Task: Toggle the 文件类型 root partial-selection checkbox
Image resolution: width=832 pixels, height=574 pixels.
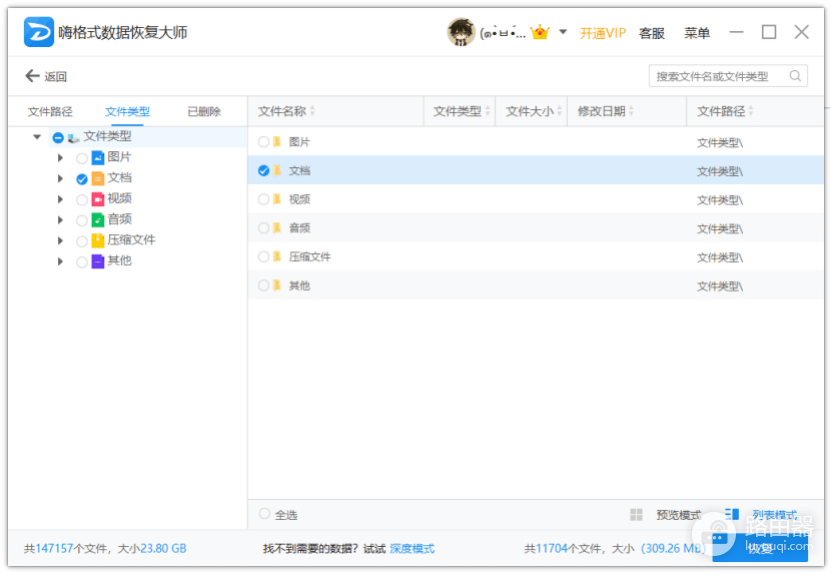Action: (58, 138)
